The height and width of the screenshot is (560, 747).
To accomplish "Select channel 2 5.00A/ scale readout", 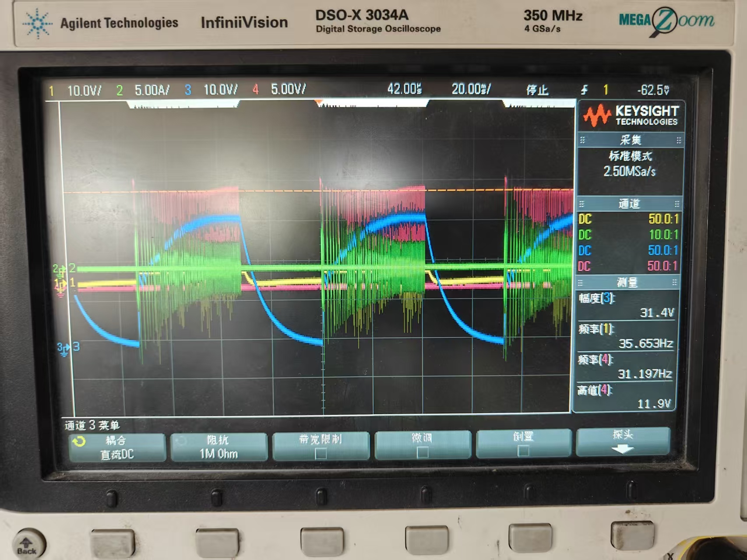I will [143, 90].
